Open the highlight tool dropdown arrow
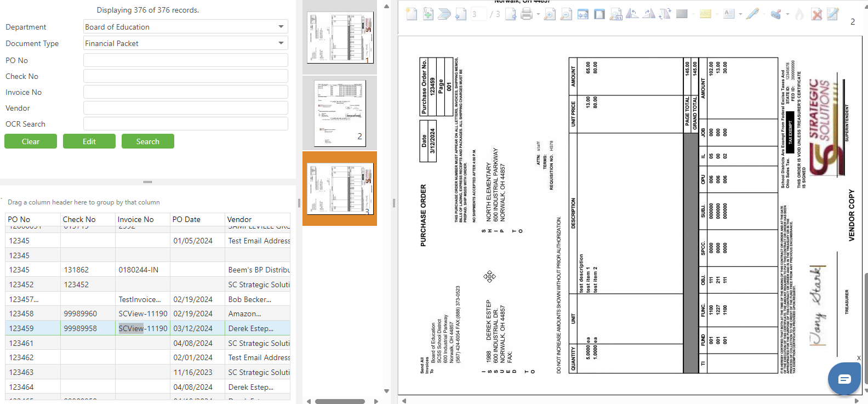The height and width of the screenshot is (404, 868). [717, 14]
